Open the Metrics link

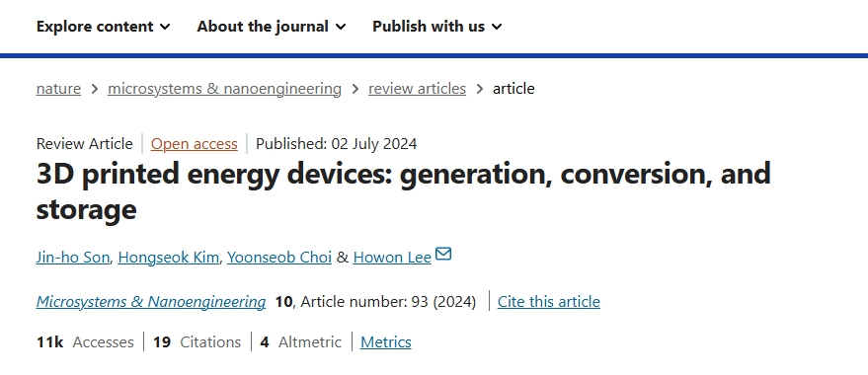pos(386,342)
